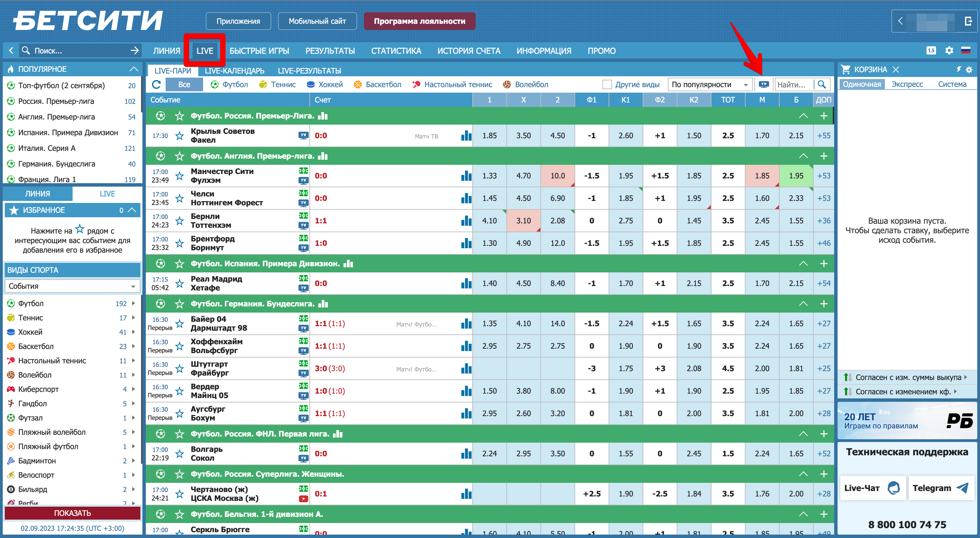
Task: Open Англия. Премьер-лига in popular list
Action: coord(72,117)
